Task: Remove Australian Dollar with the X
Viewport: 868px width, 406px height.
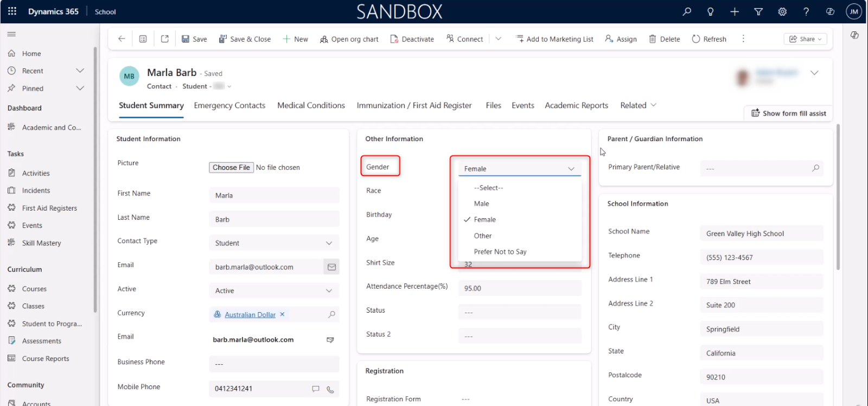Action: click(x=282, y=314)
